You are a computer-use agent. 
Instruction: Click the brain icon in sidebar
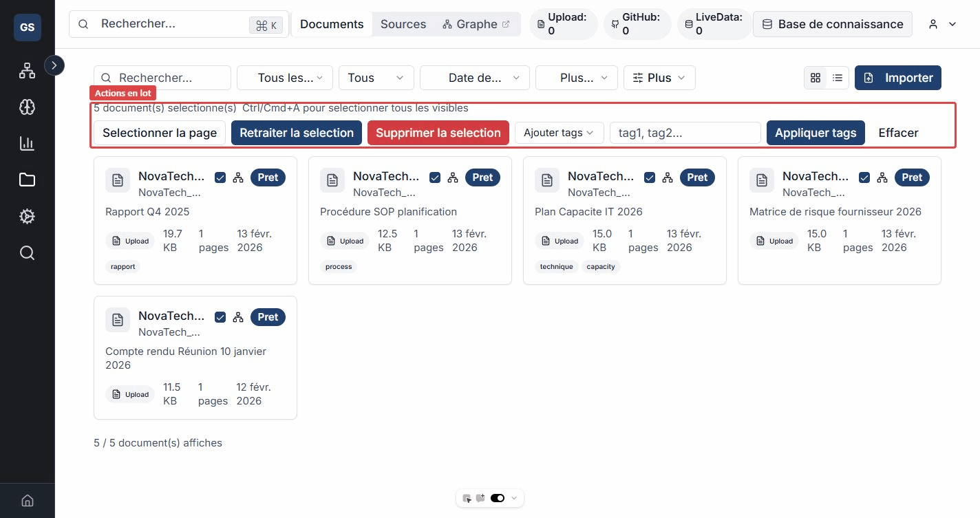pos(27,107)
